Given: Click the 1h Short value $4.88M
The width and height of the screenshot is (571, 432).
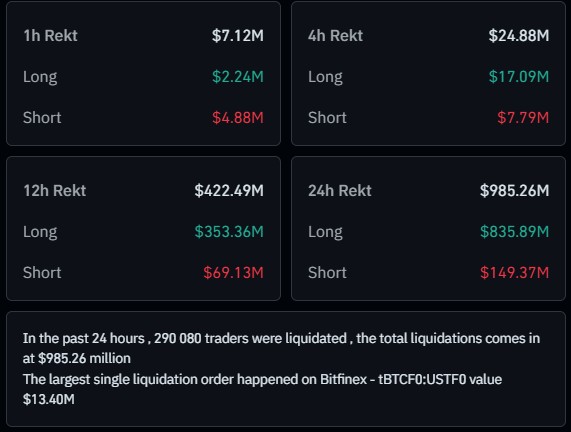Looking at the screenshot, I should (x=238, y=118).
